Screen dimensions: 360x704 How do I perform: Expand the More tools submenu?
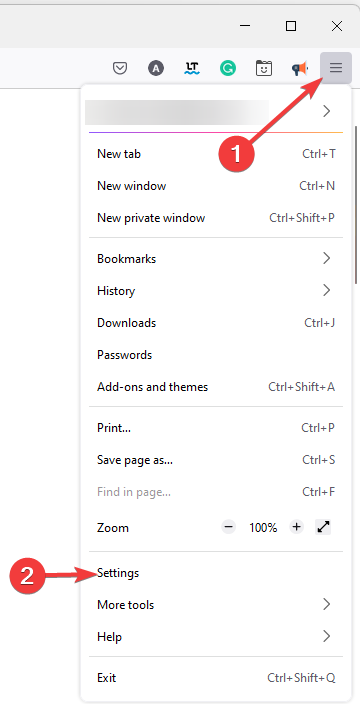coord(216,604)
